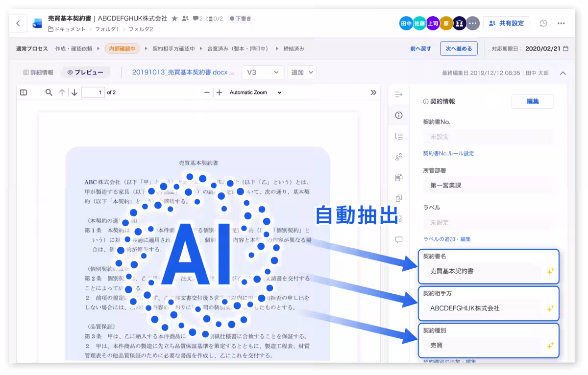Open the related contracts link icon in sidebar
588x375 pixels.
point(398,198)
